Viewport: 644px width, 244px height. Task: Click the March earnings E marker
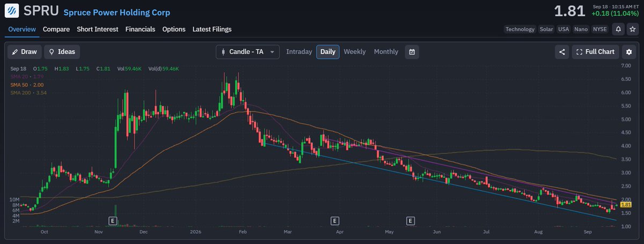coord(334,220)
